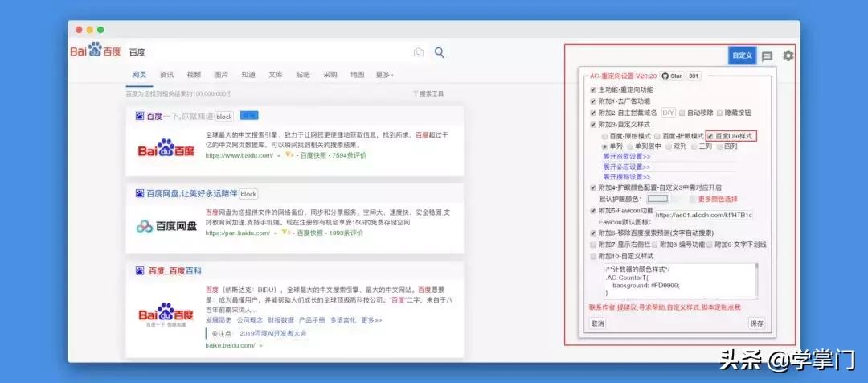This screenshot has width=868, height=383.
Task: Open the 更多» dropdown in nav
Action: 385,75
